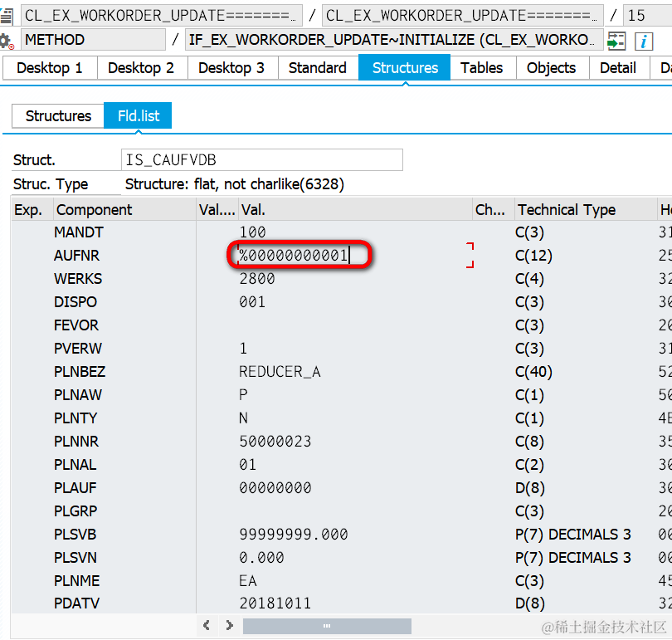Click the PLSVB type P(7) DECIMALS 3
Screen dimensions: 672x640
[573, 534]
